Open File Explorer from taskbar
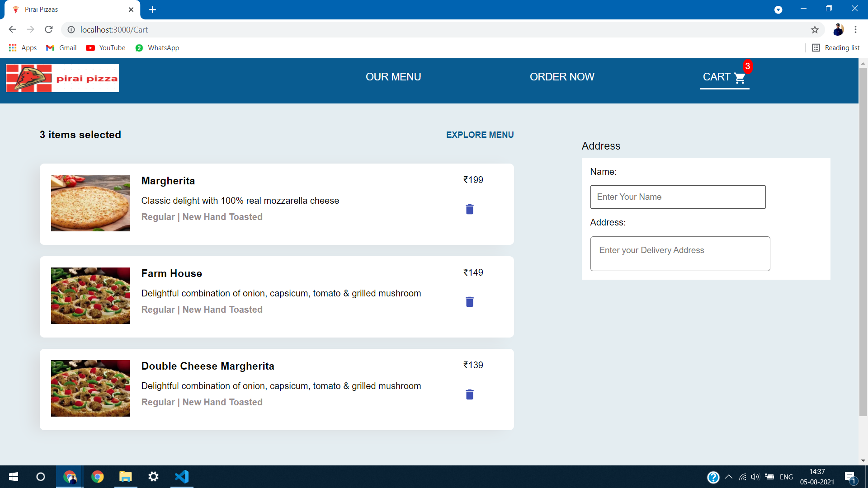This screenshot has width=868, height=488. click(125, 477)
